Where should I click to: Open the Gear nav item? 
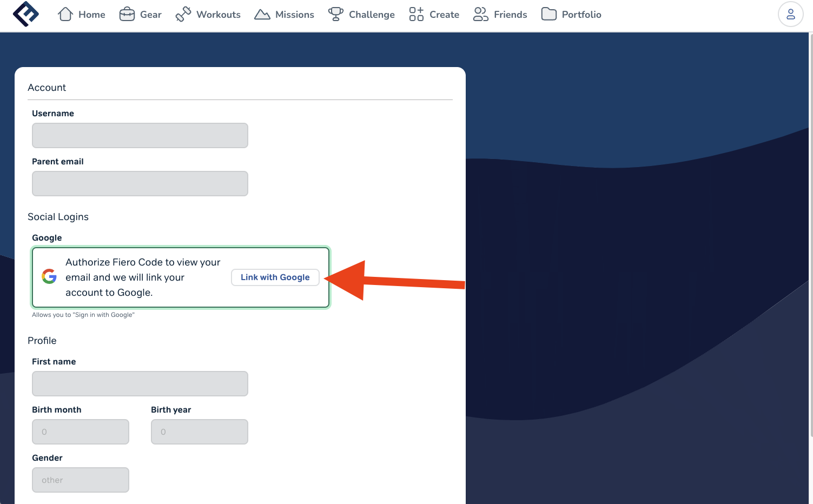tap(141, 14)
